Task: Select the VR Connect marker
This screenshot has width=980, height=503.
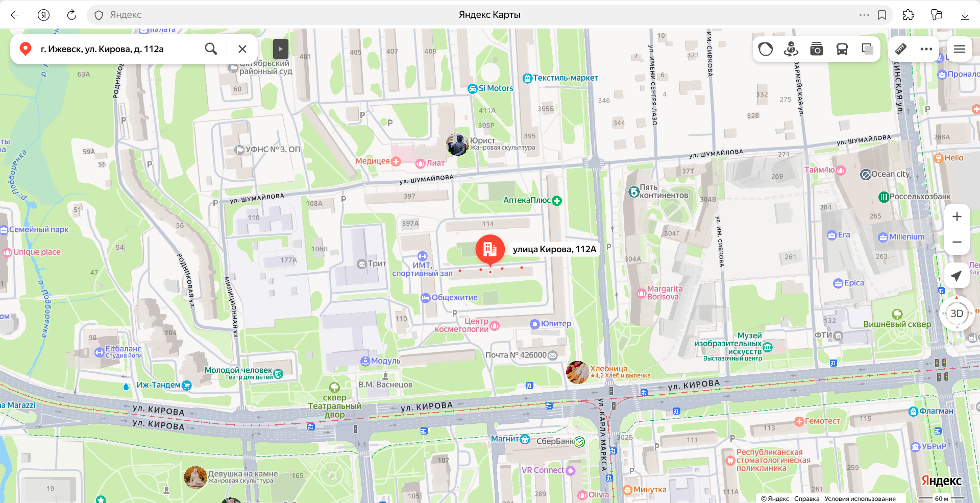Action: point(571,470)
